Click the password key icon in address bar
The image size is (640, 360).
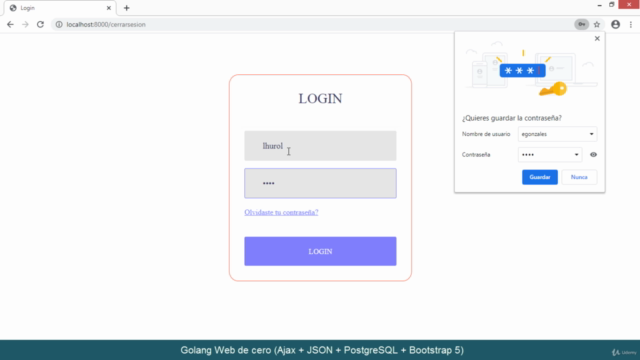pyautogui.click(x=582, y=24)
